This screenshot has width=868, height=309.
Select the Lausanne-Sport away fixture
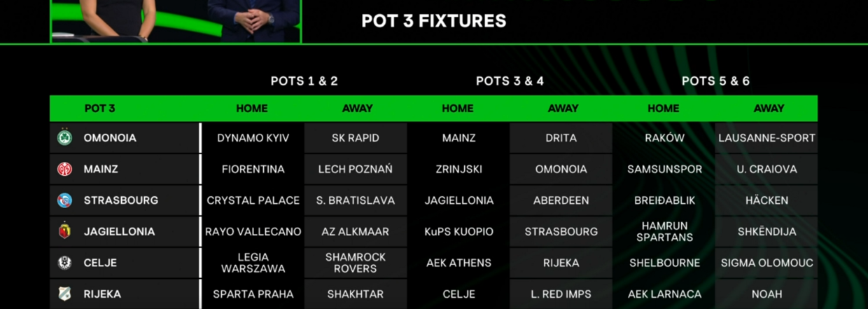tap(766, 138)
